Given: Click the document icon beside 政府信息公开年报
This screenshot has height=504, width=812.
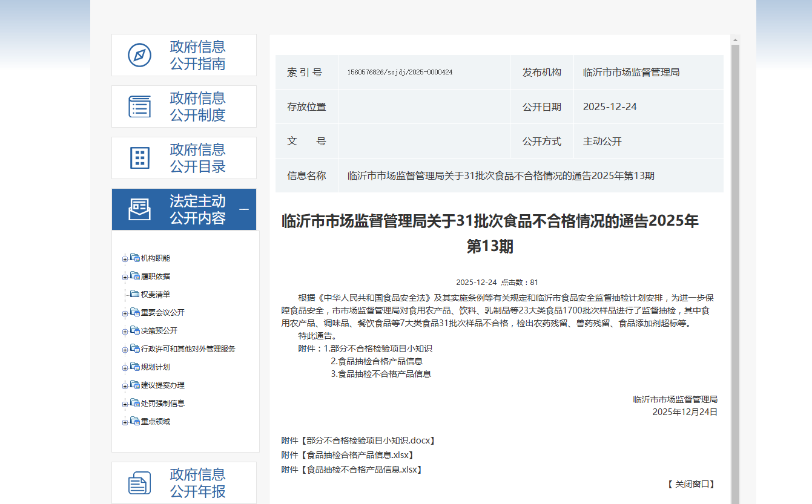Looking at the screenshot, I should [x=140, y=482].
